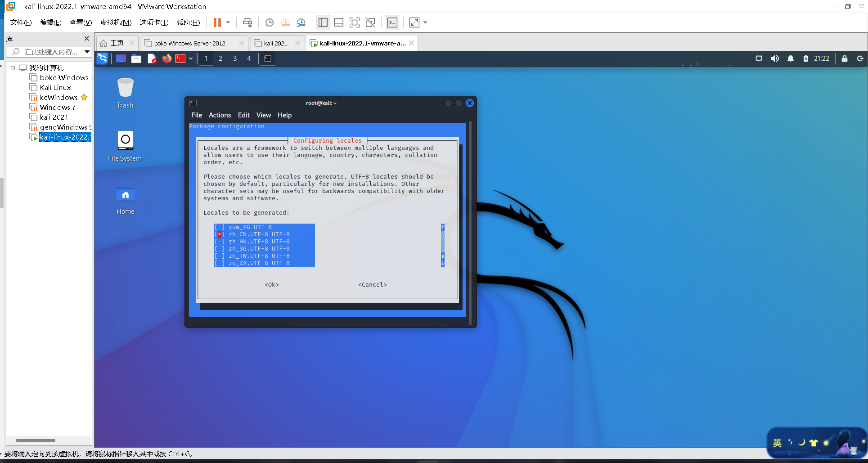Collapse the 我的计算机 tree node
The height and width of the screenshot is (463, 868).
point(13,68)
